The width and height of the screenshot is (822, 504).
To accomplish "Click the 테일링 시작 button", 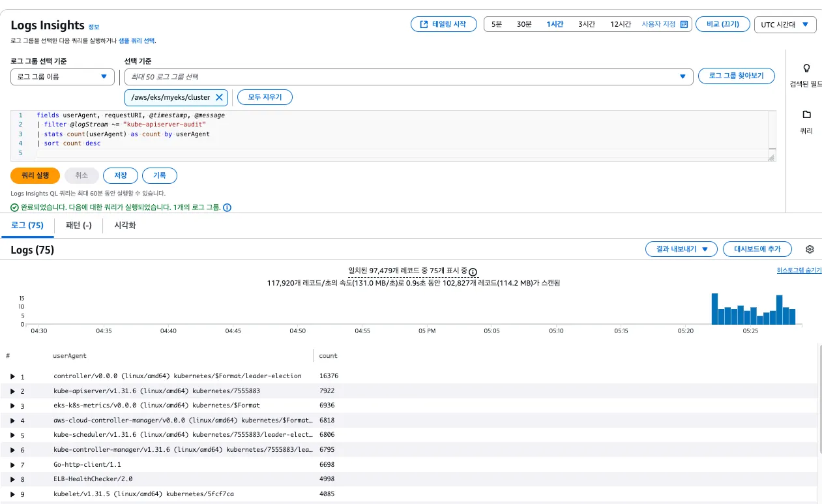I will (x=444, y=24).
